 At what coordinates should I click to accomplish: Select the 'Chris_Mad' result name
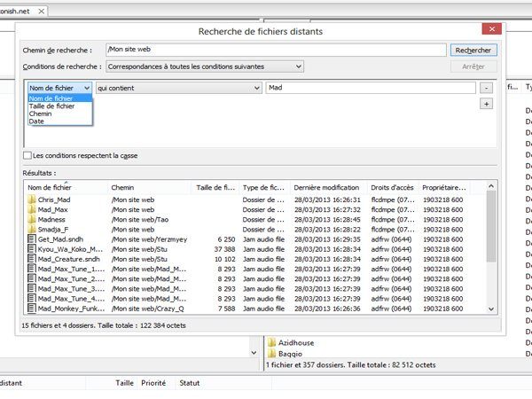click(x=54, y=199)
